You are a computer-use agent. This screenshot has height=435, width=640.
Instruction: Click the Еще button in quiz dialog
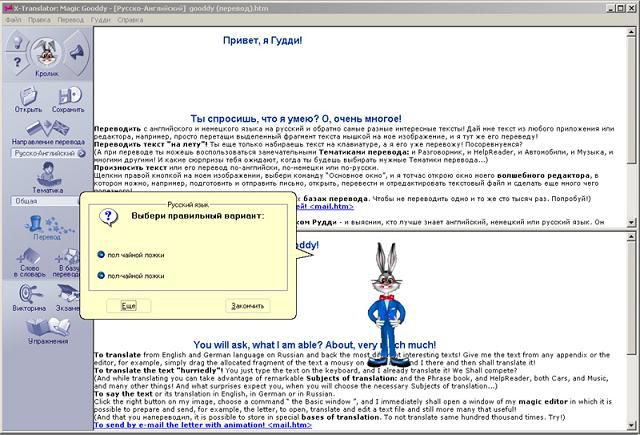pos(128,305)
